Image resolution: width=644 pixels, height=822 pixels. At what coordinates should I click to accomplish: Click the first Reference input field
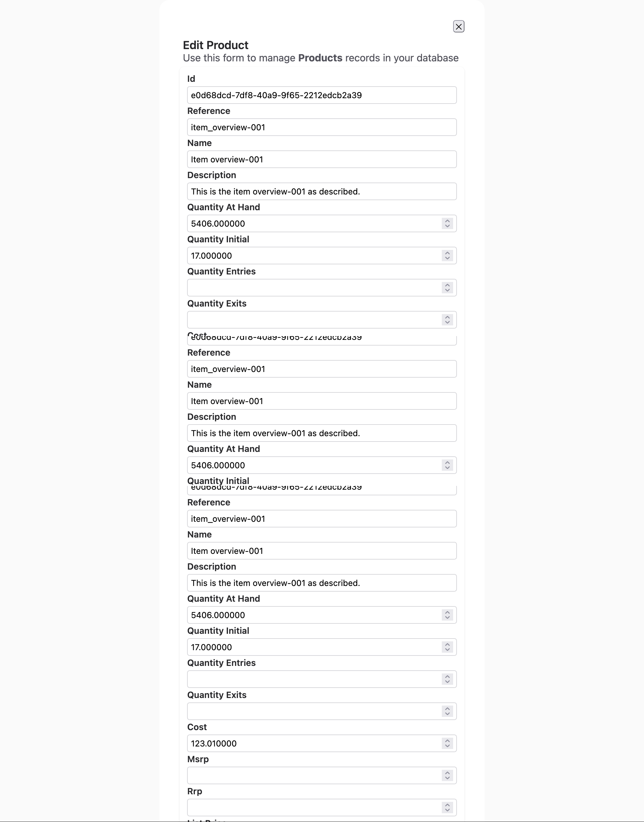pos(321,127)
